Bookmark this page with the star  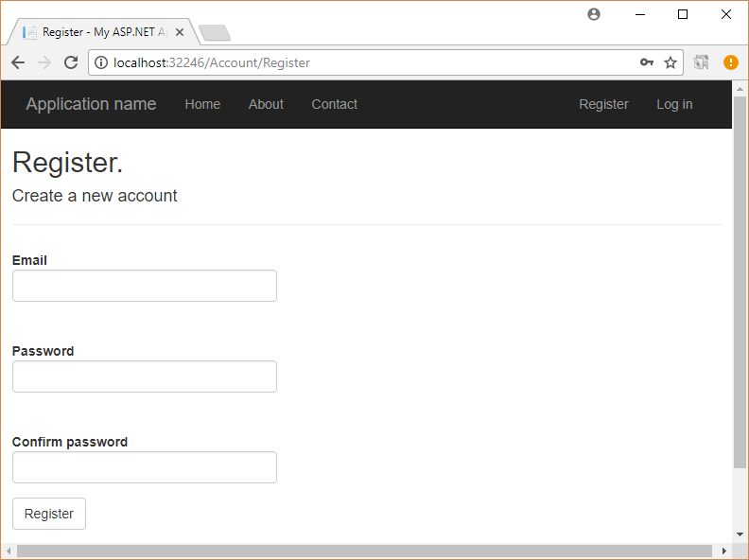[671, 62]
